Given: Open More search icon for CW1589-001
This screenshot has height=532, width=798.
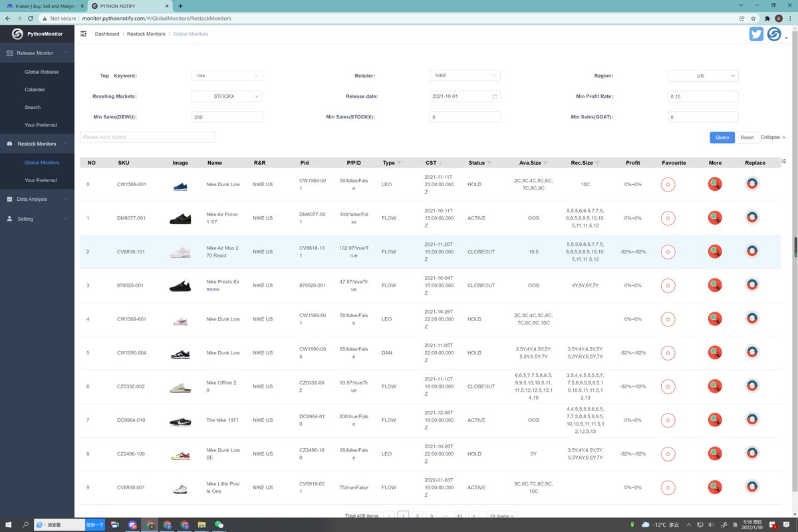Looking at the screenshot, I should (715, 184).
